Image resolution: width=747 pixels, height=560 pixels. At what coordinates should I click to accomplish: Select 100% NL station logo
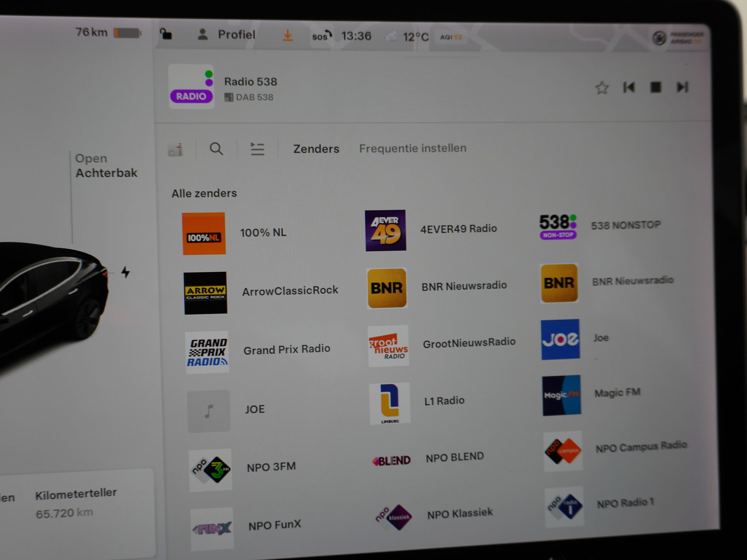pos(204,234)
